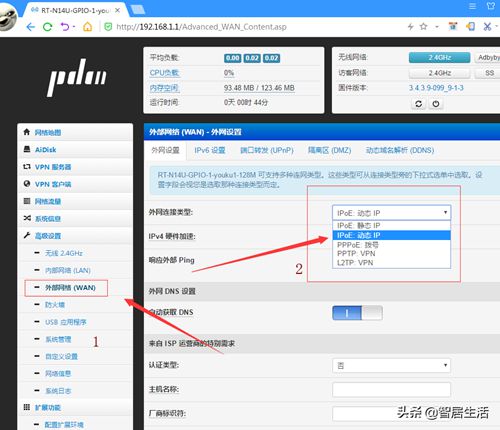Click the firmware version link
Screen dimensions: 500x430
coord(436,88)
